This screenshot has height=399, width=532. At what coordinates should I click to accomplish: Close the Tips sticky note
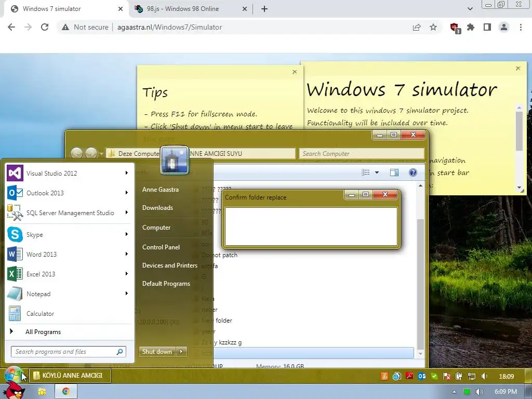click(295, 72)
